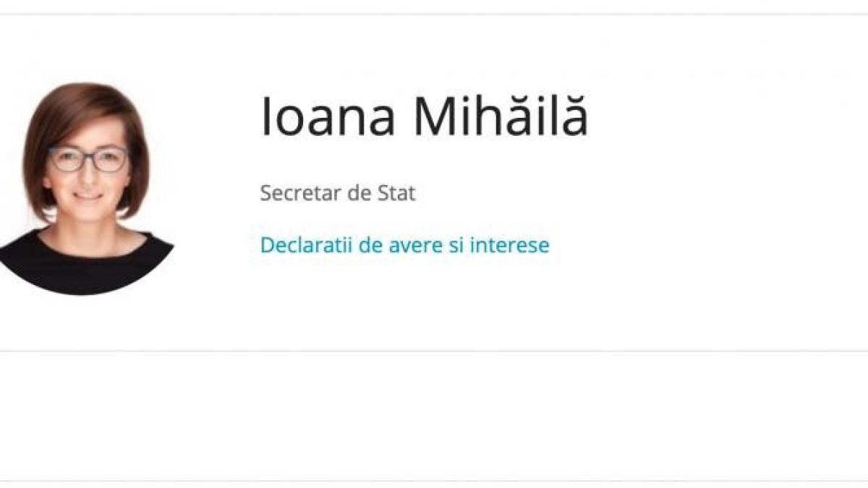
Task: Click the word Stat in the job title
Action: pyautogui.click(x=397, y=194)
